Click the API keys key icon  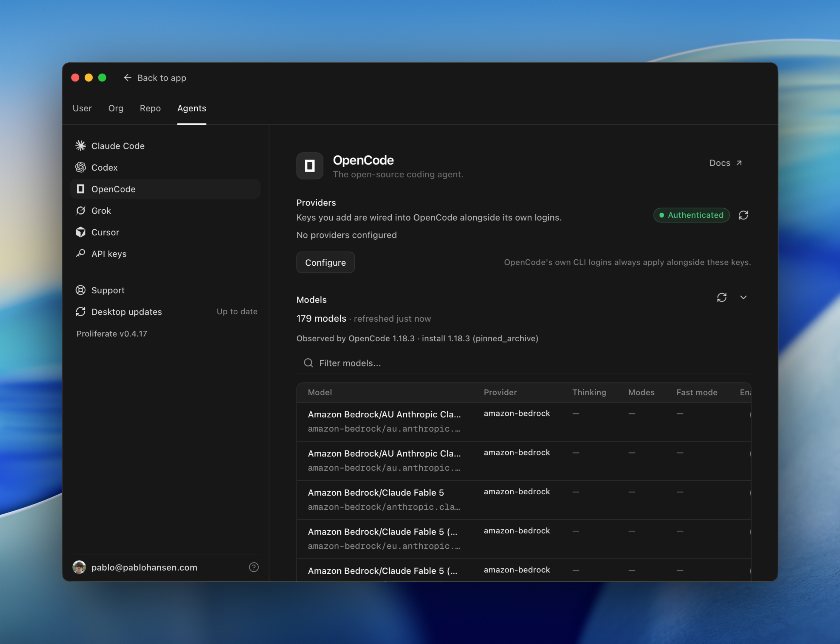tap(80, 253)
